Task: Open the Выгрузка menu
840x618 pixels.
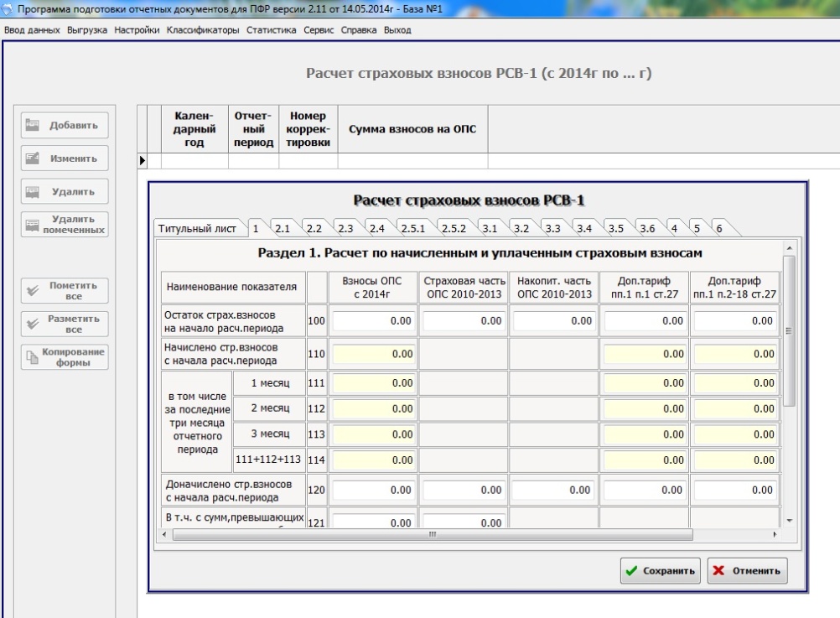Action: 87,30
